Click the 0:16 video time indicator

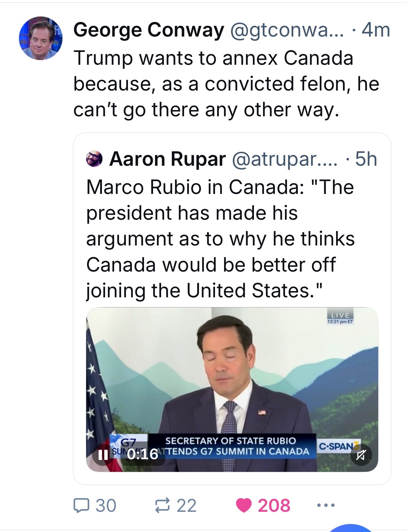coord(143,455)
